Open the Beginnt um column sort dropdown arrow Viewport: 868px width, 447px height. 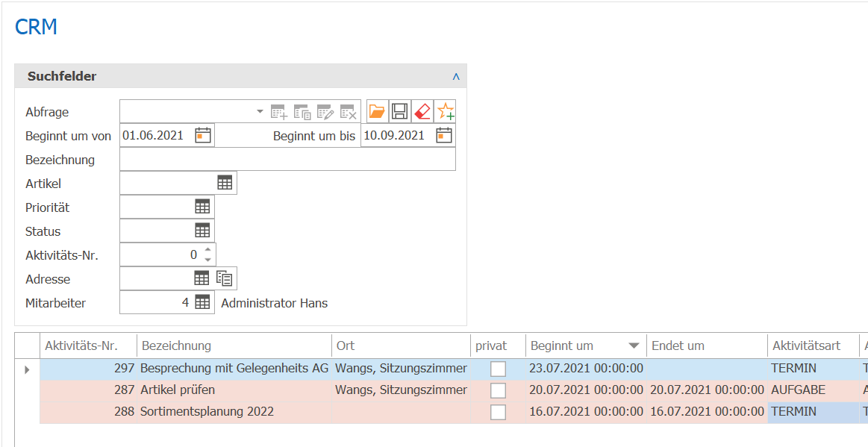tap(634, 346)
